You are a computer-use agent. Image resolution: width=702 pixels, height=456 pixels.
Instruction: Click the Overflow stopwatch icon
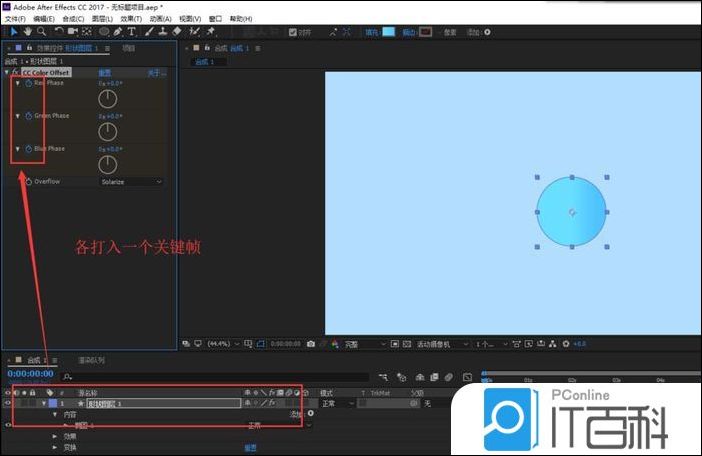point(28,182)
